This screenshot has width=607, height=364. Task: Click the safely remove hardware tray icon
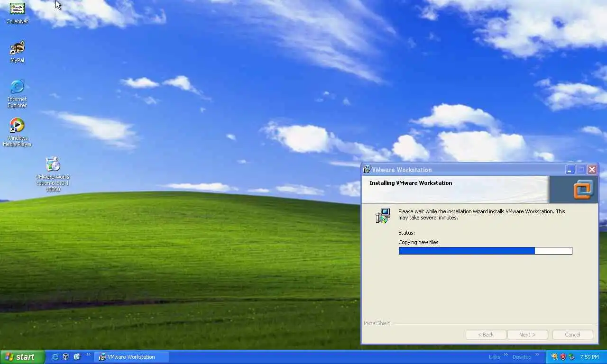pos(572,357)
